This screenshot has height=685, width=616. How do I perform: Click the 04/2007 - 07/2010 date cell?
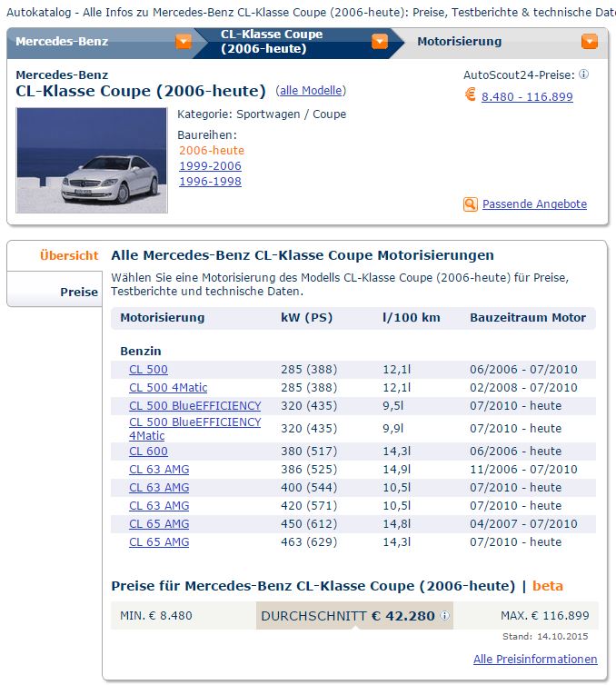pyautogui.click(x=523, y=524)
